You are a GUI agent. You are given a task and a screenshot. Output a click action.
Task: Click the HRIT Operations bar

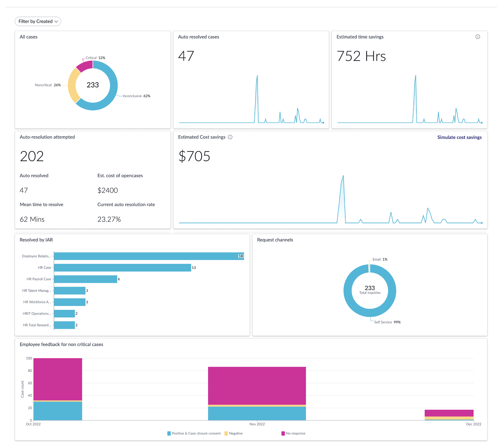click(x=64, y=313)
